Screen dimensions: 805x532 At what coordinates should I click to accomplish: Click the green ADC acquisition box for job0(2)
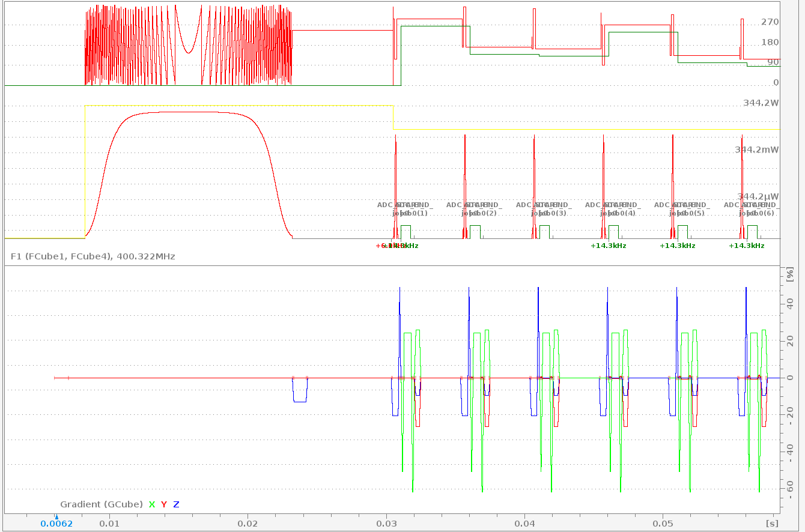pyautogui.click(x=475, y=231)
